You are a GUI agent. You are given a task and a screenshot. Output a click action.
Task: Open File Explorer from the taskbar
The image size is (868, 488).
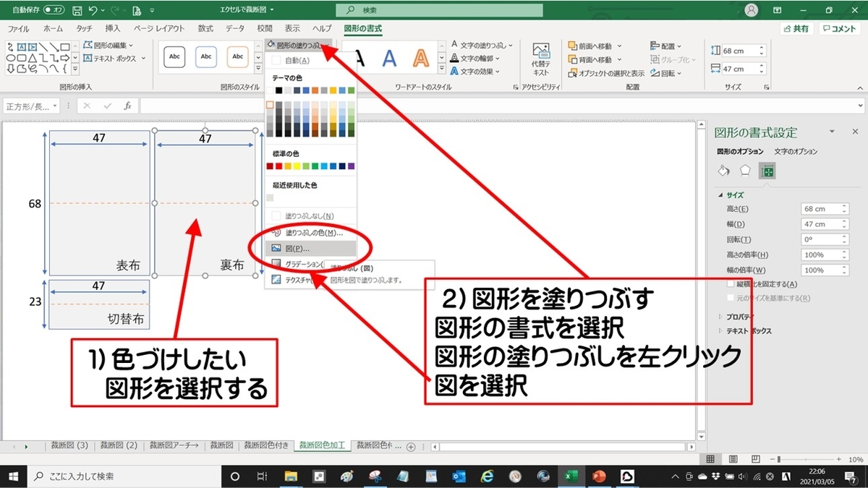pos(291,476)
